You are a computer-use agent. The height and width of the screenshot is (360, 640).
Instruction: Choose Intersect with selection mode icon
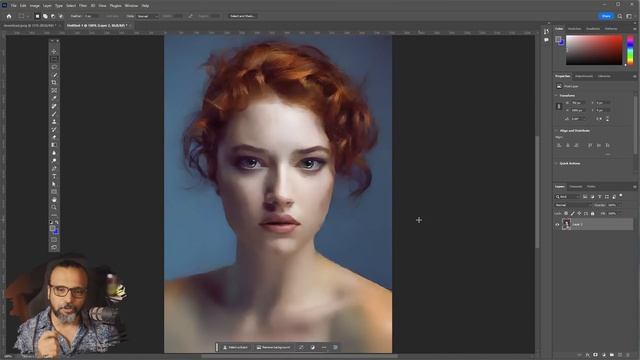click(60, 16)
